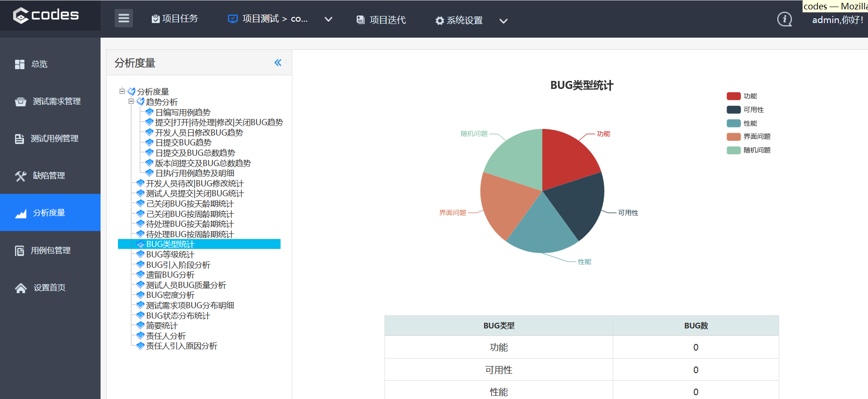This screenshot has height=399, width=868.
Task: Open 版本间提交及BUG总数趋势 report
Action: coord(203,163)
